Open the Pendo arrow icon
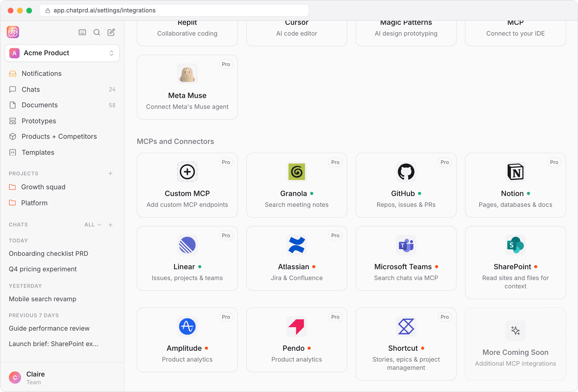578x392 pixels. pos(297,326)
